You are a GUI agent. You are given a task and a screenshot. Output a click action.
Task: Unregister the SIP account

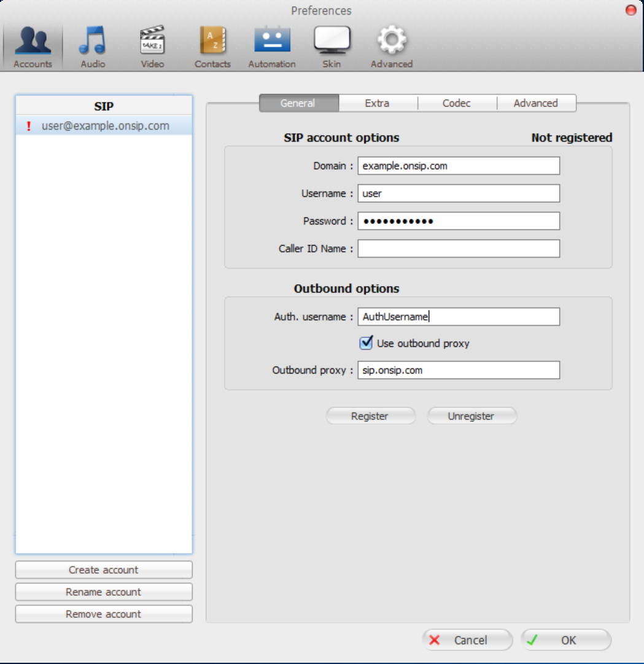pos(471,415)
